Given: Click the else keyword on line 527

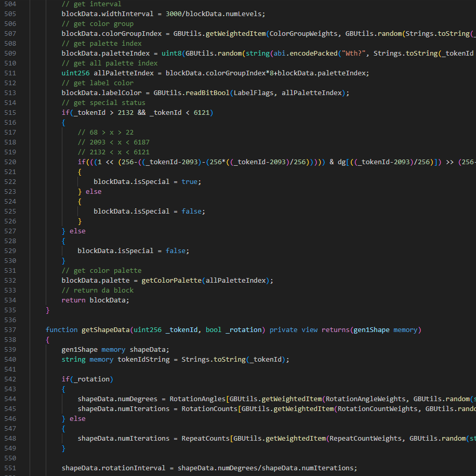Looking at the screenshot, I should coord(77,231).
